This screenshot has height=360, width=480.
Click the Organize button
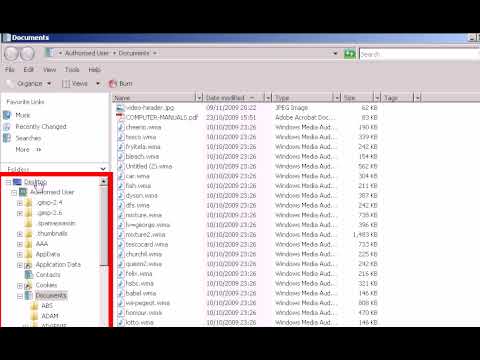pyautogui.click(x=30, y=84)
